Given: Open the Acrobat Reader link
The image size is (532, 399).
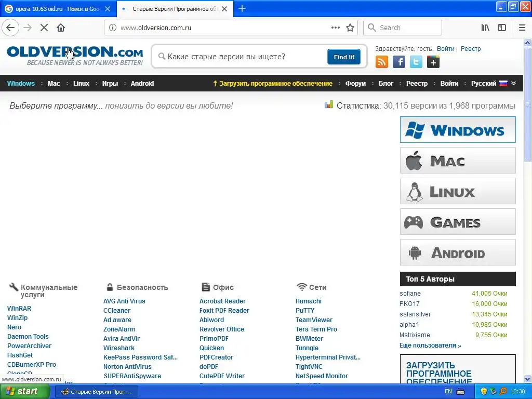Looking at the screenshot, I should 222,301.
